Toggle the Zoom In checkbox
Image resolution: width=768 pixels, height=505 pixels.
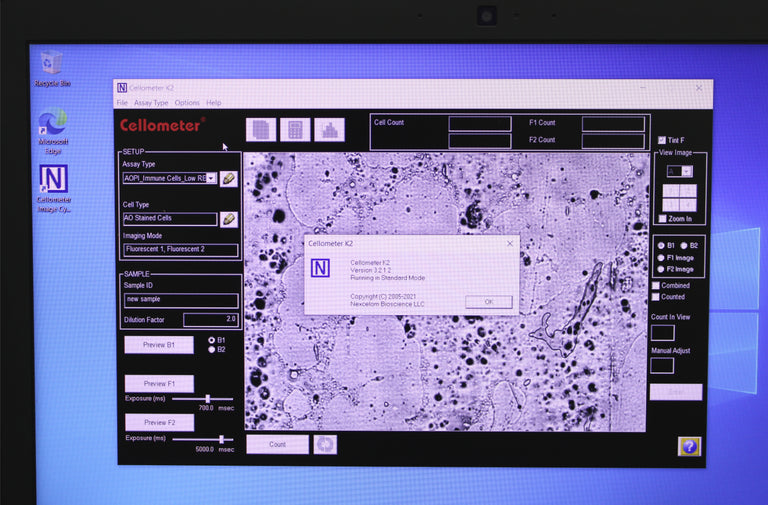pos(662,218)
